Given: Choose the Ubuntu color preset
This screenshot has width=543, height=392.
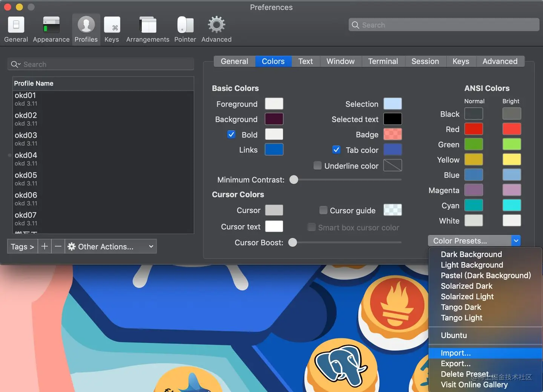Looking at the screenshot, I should 485,335.
